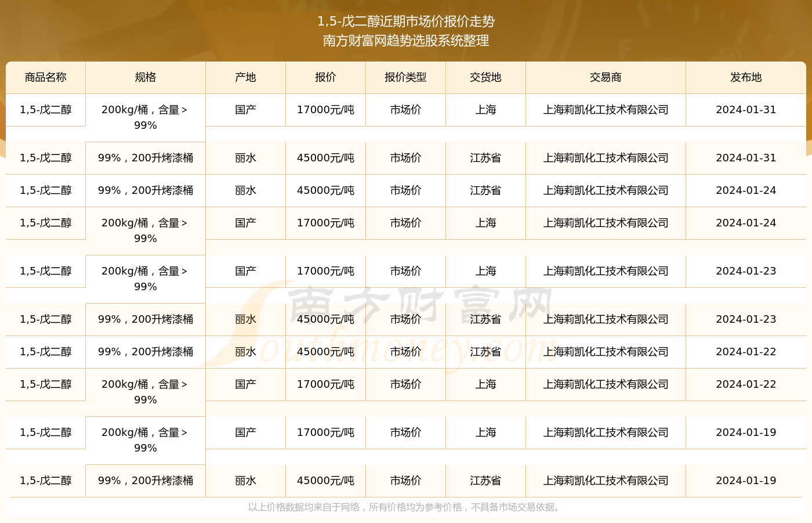Click 45000元/吨 in the 2024-01-31 row
The width and height of the screenshot is (812, 523).
click(x=325, y=158)
